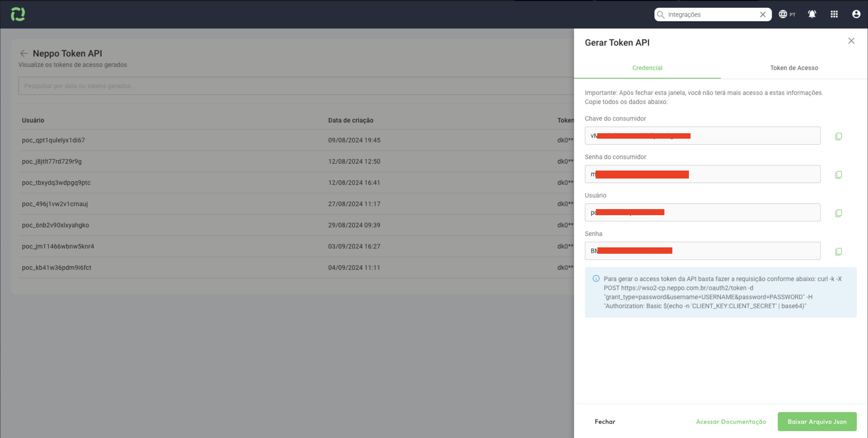868x438 pixels.
Task: Clear the Integrações search text
Action: click(763, 14)
